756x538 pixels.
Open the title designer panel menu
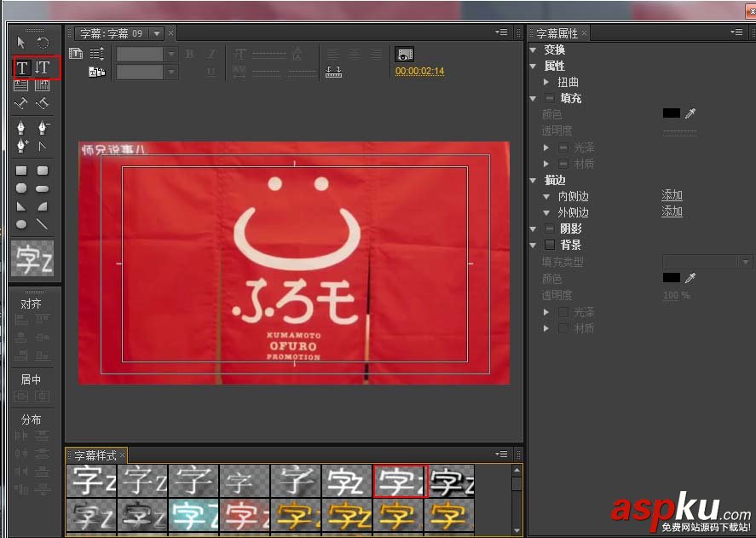tap(501, 32)
